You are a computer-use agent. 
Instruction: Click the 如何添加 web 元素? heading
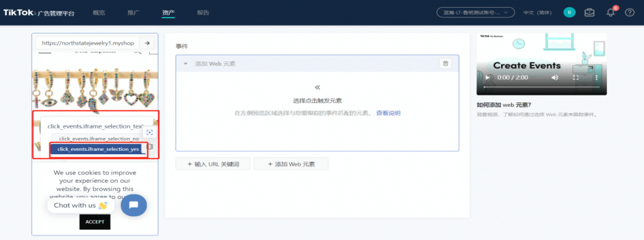tap(504, 105)
